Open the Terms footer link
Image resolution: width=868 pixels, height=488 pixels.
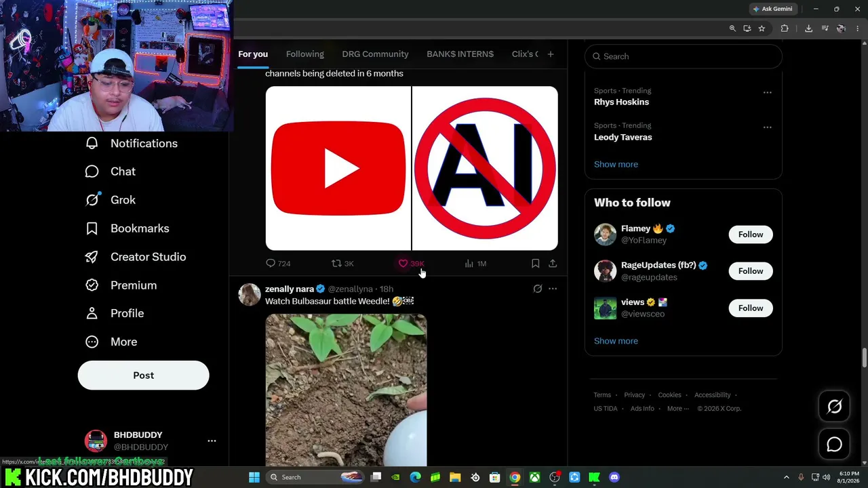[x=602, y=395]
